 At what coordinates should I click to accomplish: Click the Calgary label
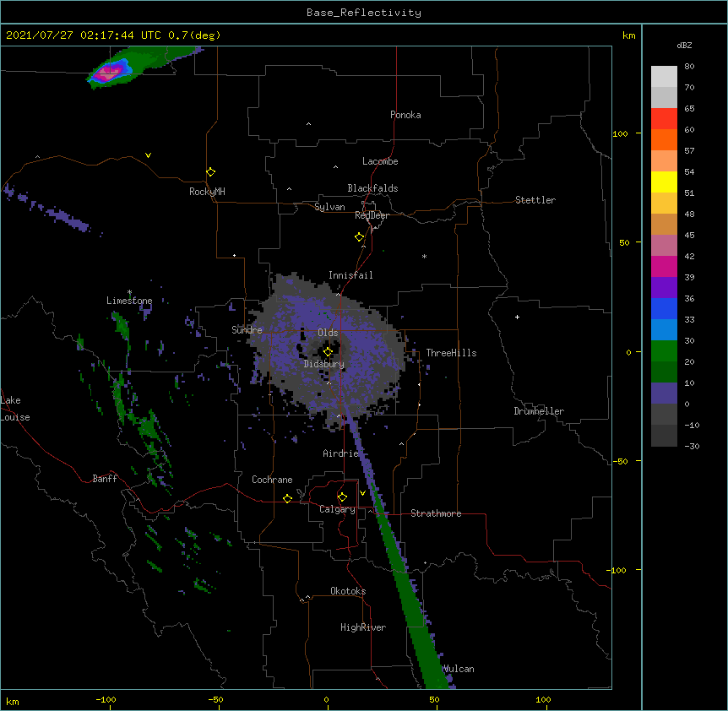pyautogui.click(x=337, y=509)
